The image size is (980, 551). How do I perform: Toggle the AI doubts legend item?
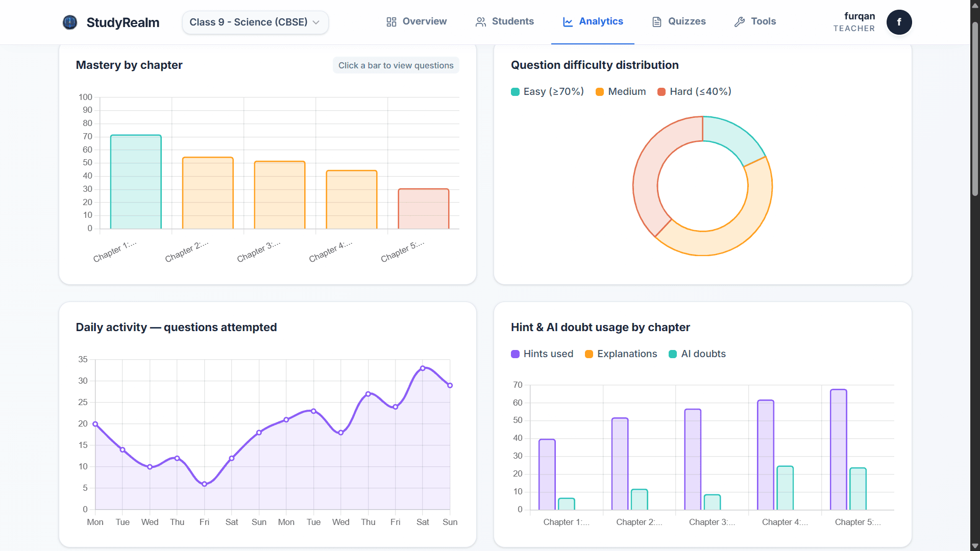(x=697, y=354)
